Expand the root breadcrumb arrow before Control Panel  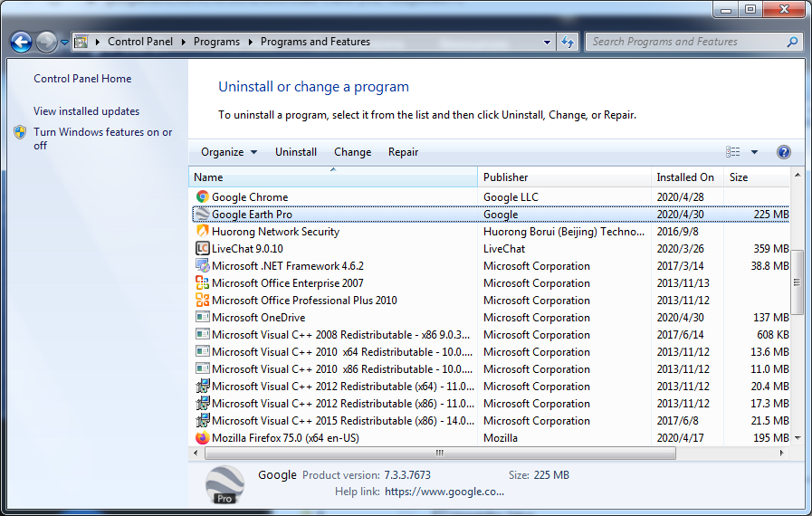tap(98, 42)
